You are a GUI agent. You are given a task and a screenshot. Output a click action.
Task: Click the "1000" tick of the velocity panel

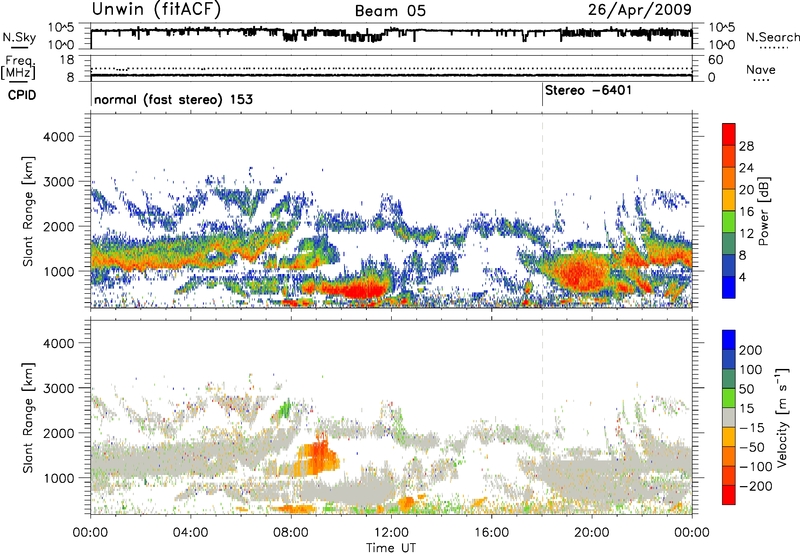coord(59,478)
